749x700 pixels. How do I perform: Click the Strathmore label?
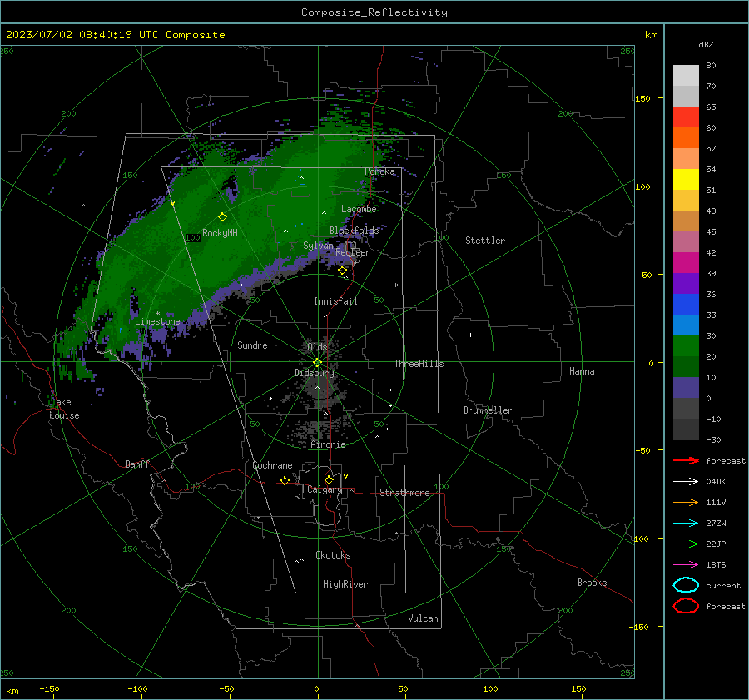tap(404, 493)
